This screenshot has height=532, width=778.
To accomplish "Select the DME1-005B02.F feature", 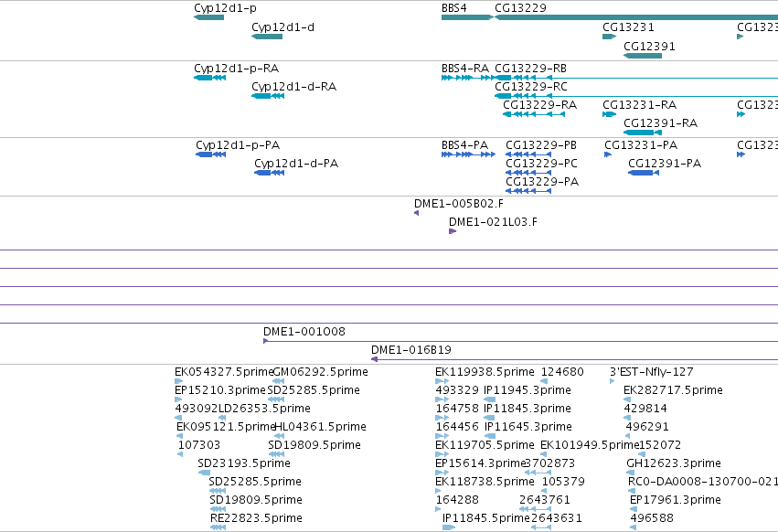I will (x=416, y=213).
